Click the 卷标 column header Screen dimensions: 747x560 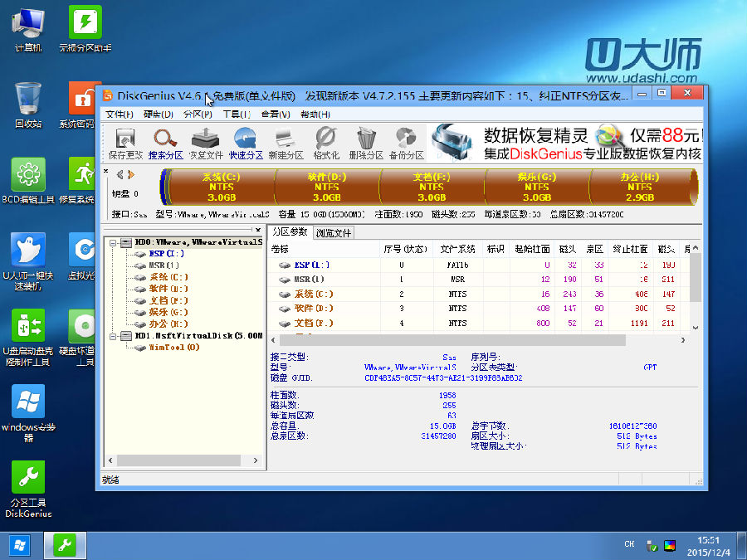coord(325,249)
